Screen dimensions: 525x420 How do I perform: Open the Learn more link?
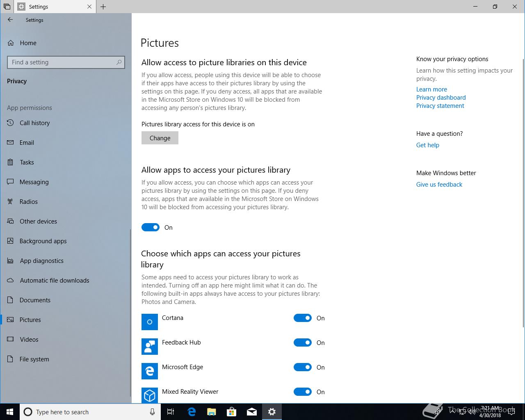click(x=431, y=89)
